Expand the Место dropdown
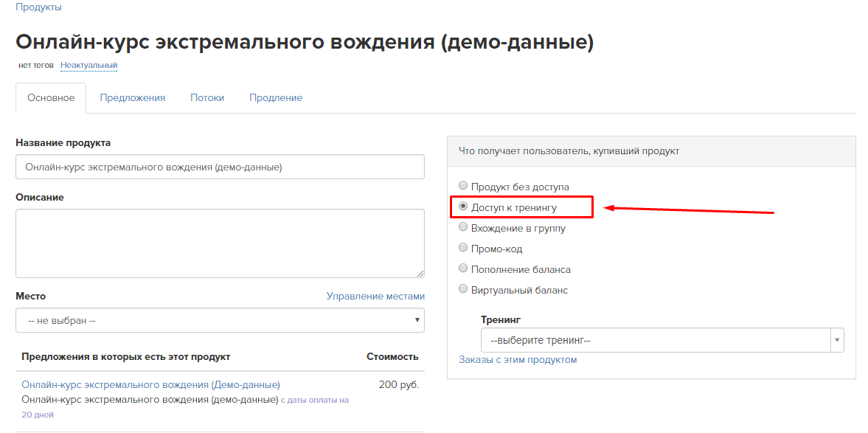This screenshot has height=433, width=868. coord(220,320)
